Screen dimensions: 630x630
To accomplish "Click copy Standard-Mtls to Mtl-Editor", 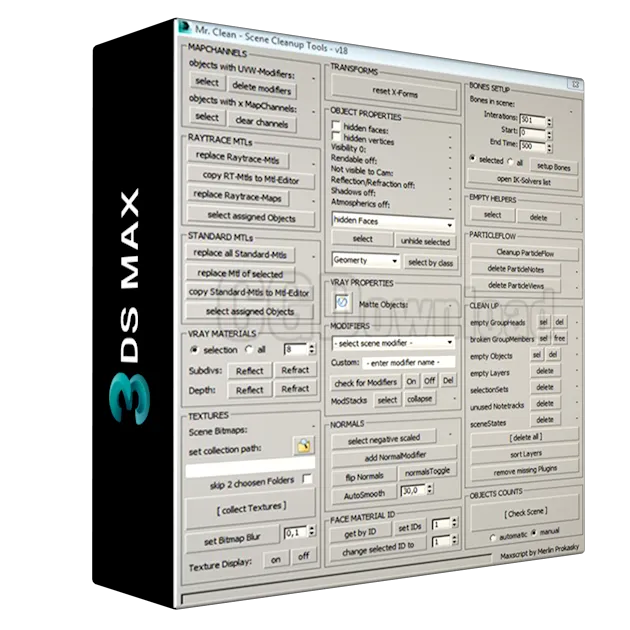I will (250, 292).
